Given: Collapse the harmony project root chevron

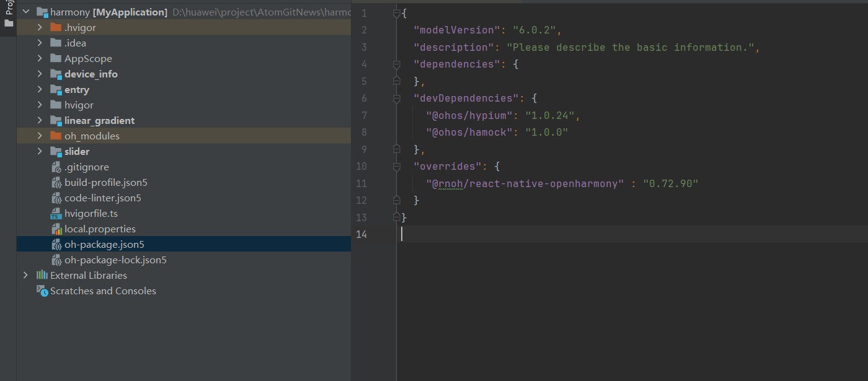Looking at the screenshot, I should click(26, 12).
